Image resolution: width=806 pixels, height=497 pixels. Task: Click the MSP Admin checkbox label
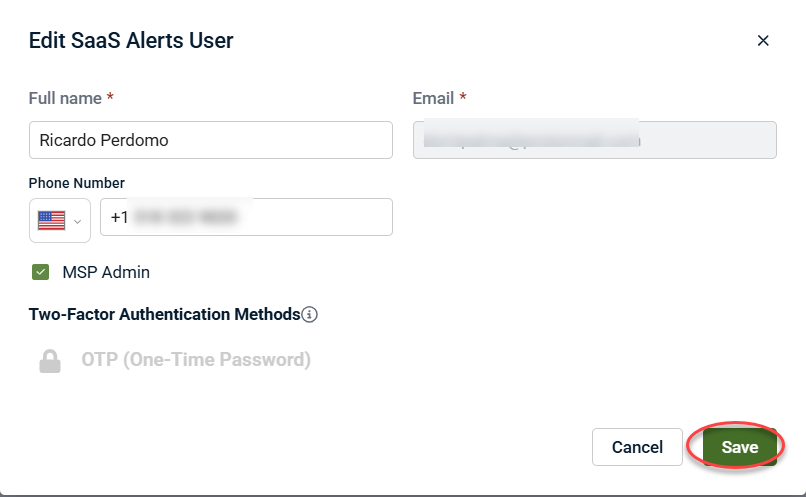pyautogui.click(x=106, y=272)
